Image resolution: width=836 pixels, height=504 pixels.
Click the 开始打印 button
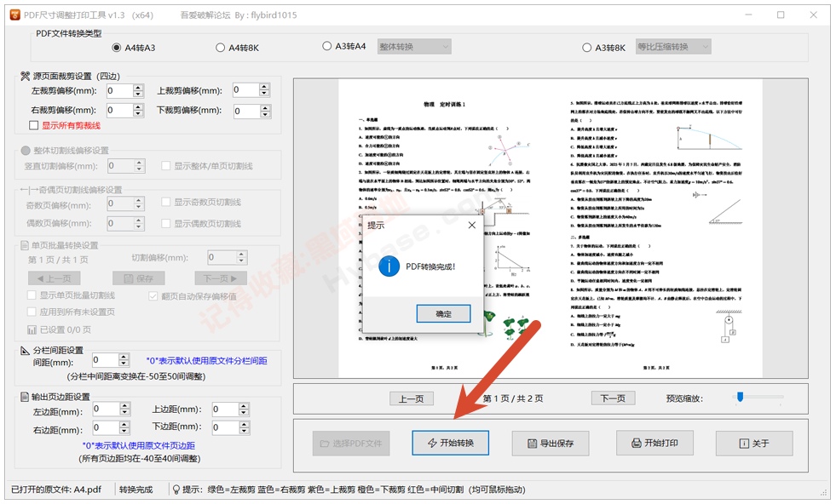pos(654,443)
